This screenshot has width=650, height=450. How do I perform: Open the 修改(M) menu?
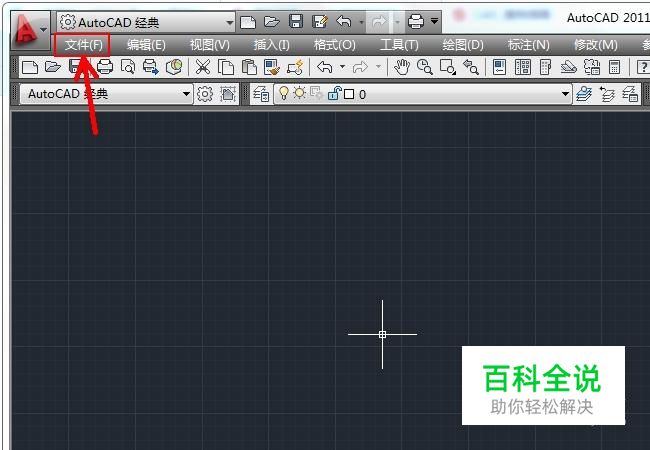[596, 45]
